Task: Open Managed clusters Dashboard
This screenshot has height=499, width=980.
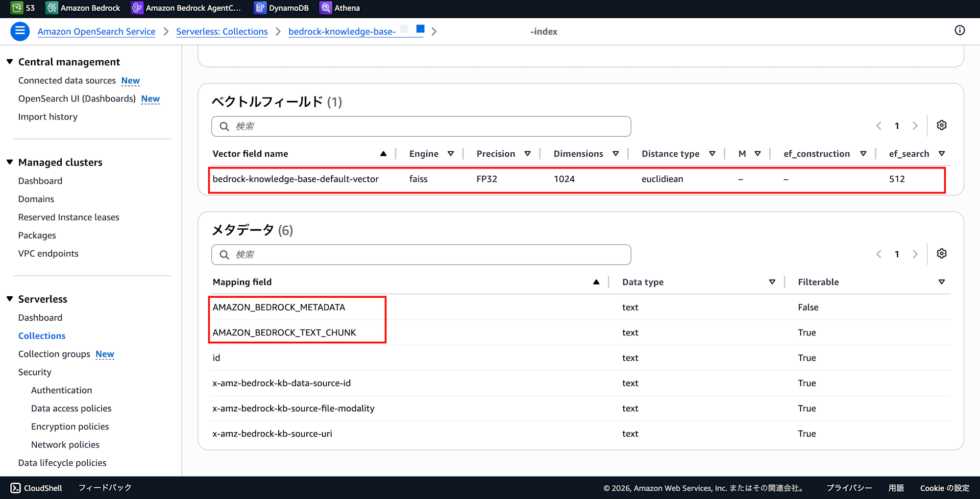Action: coord(40,181)
